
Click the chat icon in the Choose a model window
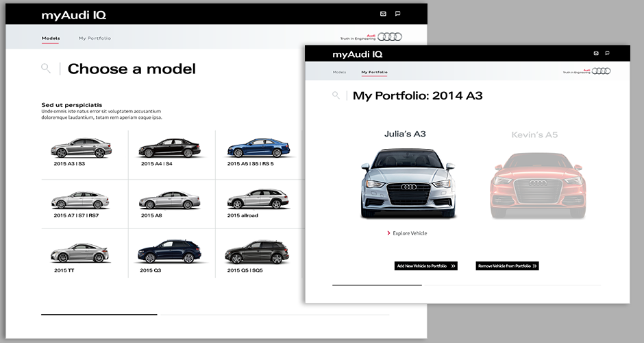(398, 14)
